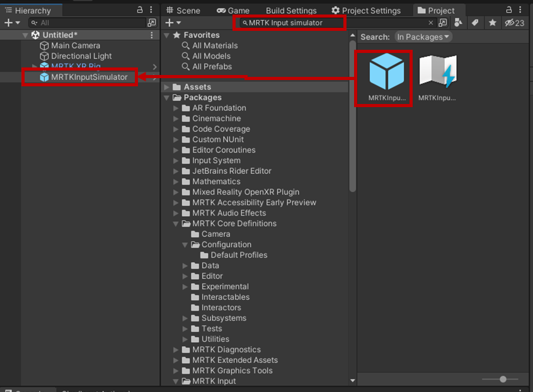Adjust the icon size slider
This screenshot has width=533, height=392.
[x=503, y=379]
